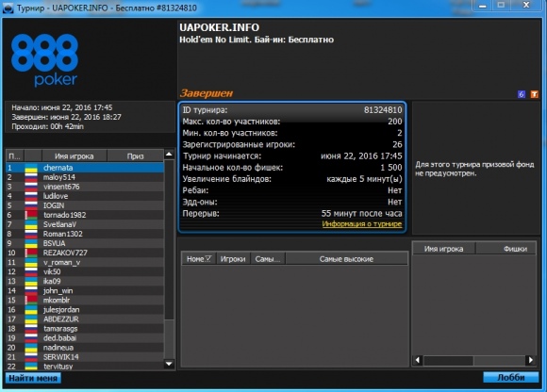
Task: Click the orange "T" tournament icon
Action: pyautogui.click(x=535, y=94)
